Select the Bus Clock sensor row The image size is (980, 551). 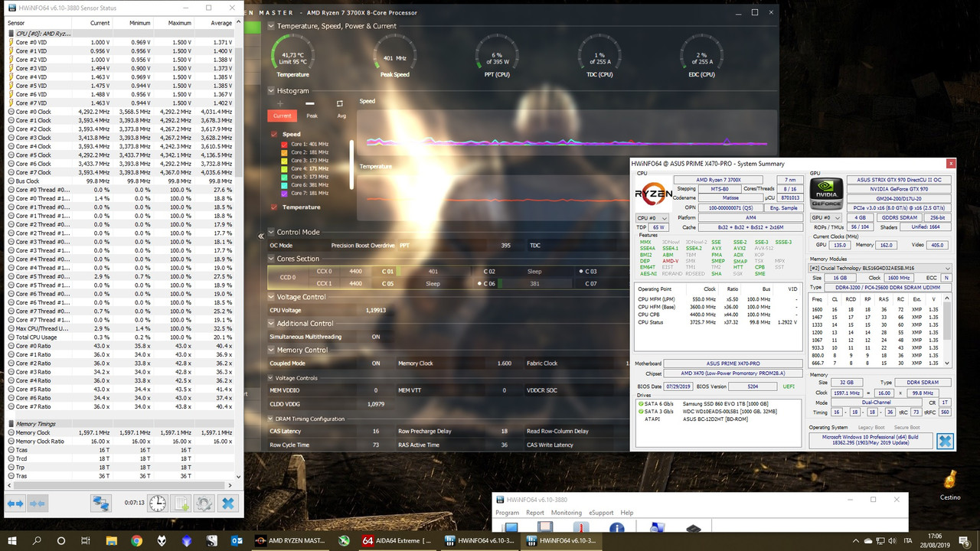[x=119, y=181]
